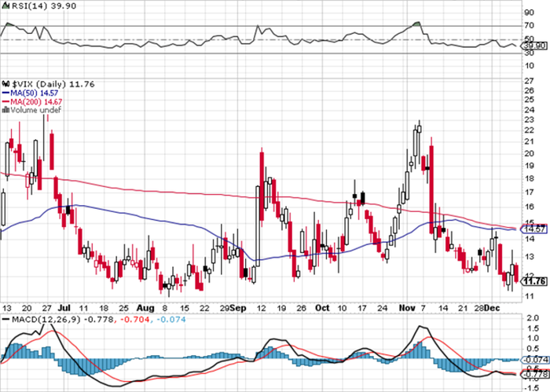Click the Sep label on date axis
This screenshot has height=392, width=550.
pyautogui.click(x=239, y=308)
